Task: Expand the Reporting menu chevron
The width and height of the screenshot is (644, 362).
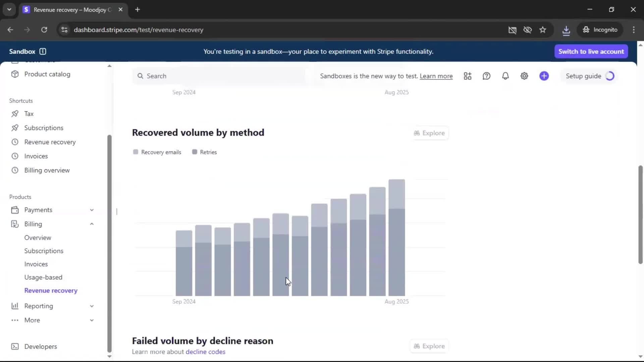Action: point(92,306)
